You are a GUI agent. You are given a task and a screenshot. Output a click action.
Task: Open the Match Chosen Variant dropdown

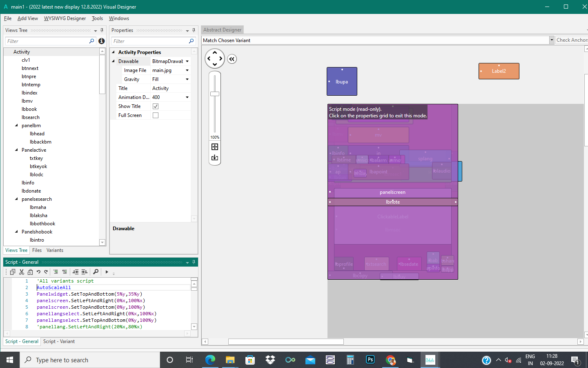pyautogui.click(x=552, y=40)
